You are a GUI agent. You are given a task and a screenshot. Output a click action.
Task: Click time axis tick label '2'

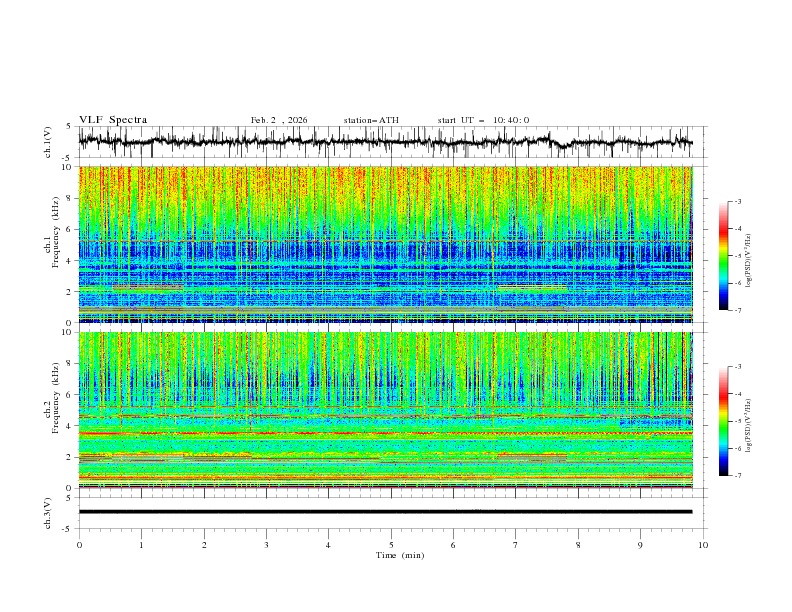(204, 545)
